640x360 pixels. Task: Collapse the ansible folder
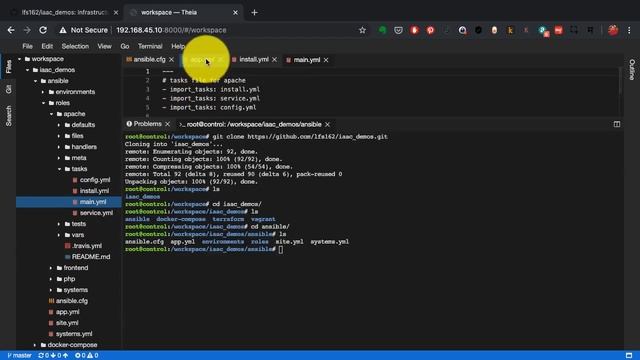[x=36, y=81]
